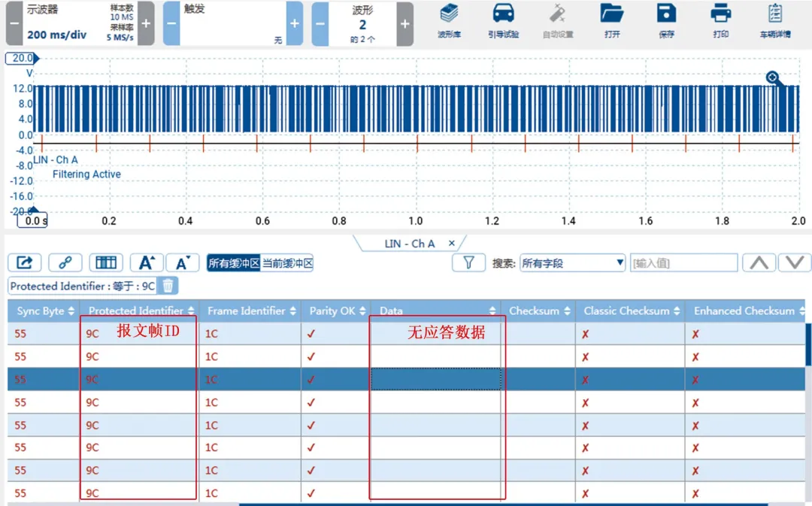Save capture using 保存 icon
The image size is (812, 506).
(x=666, y=20)
